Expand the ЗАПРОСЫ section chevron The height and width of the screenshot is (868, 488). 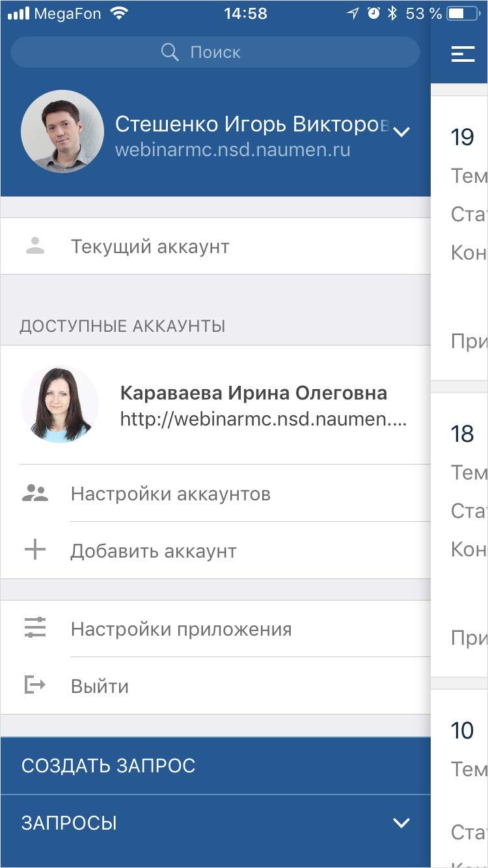click(x=401, y=822)
